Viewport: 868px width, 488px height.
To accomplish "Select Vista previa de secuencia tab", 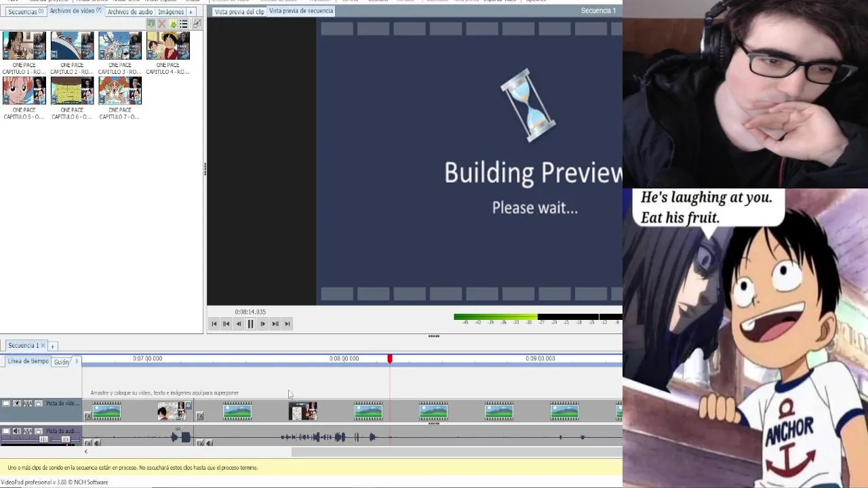I will [301, 11].
